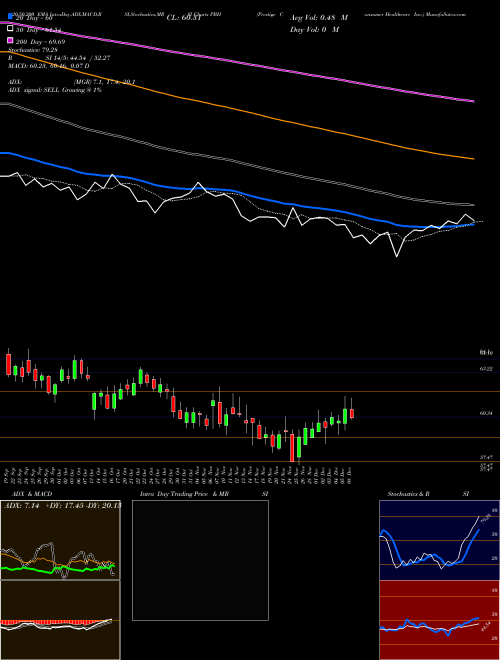
Task: Click the magenta 200 Day legend swatch
Action: click(x=11, y=41)
